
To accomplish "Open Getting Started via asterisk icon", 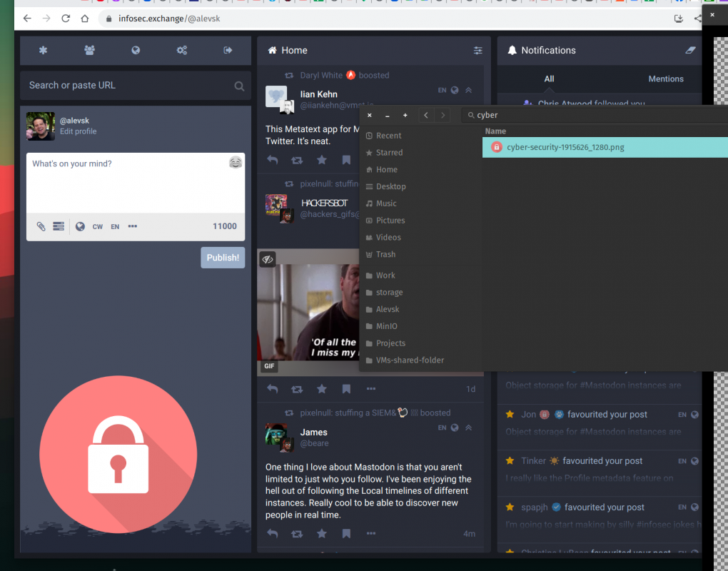I will coord(43,50).
